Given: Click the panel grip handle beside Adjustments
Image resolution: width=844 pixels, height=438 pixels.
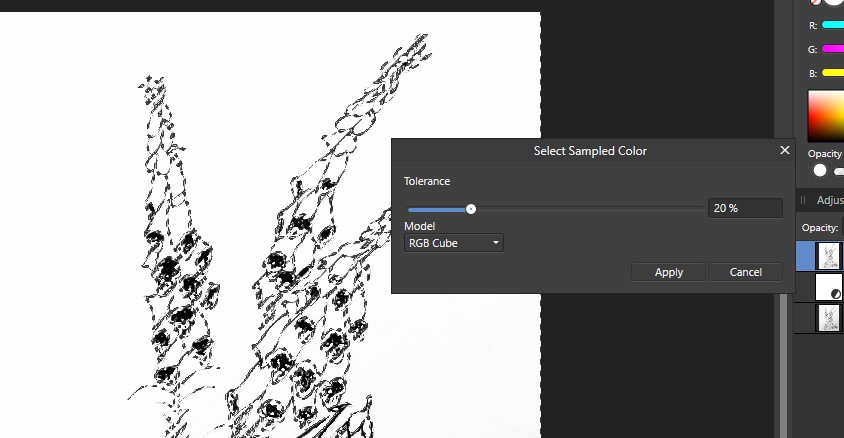Looking at the screenshot, I should point(803,200).
